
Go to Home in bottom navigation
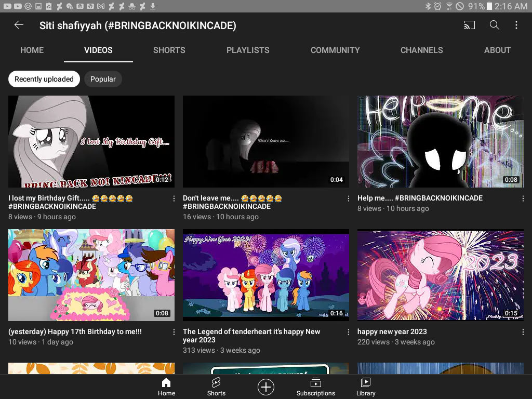point(166,387)
